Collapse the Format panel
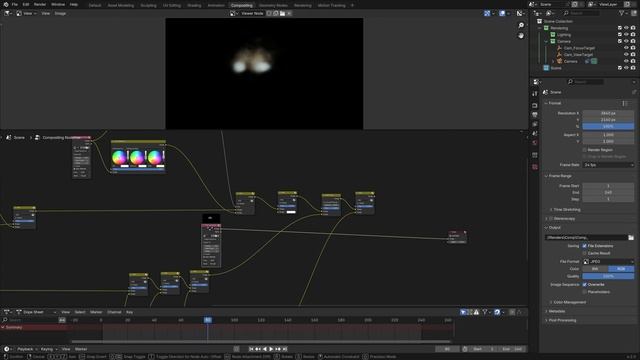The image size is (640, 360). [x=555, y=103]
